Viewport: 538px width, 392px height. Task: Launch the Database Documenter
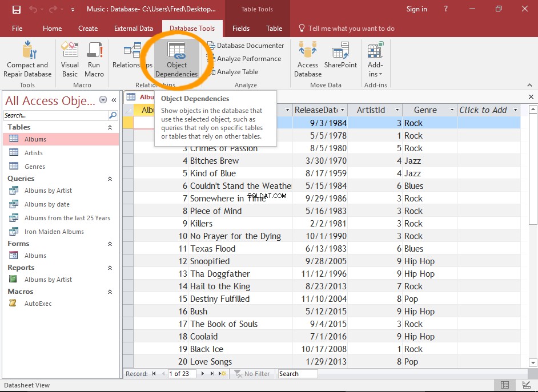[246, 46]
